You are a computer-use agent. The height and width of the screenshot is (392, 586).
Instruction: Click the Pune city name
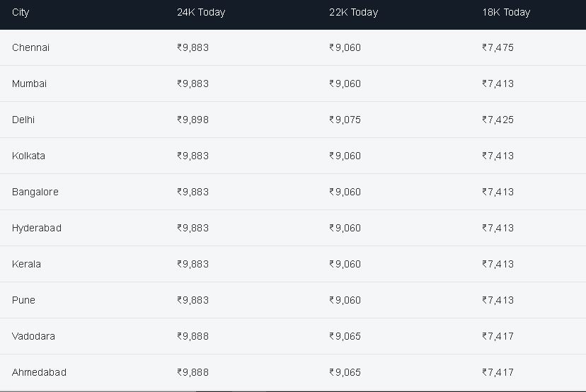(23, 300)
